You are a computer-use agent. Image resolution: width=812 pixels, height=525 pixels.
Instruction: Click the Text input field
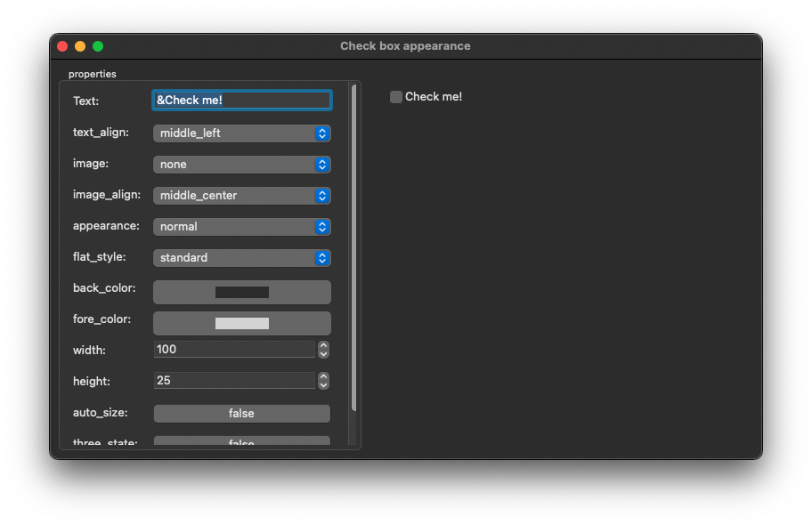pyautogui.click(x=241, y=101)
